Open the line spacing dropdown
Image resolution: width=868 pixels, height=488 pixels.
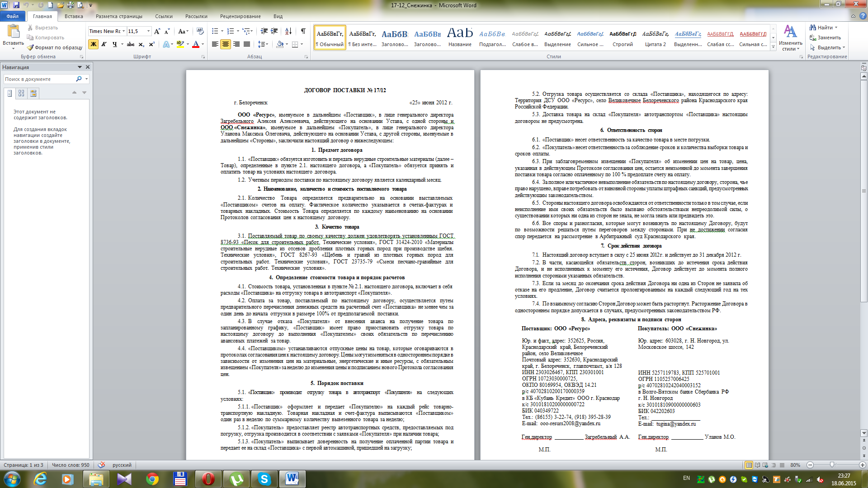tap(263, 44)
